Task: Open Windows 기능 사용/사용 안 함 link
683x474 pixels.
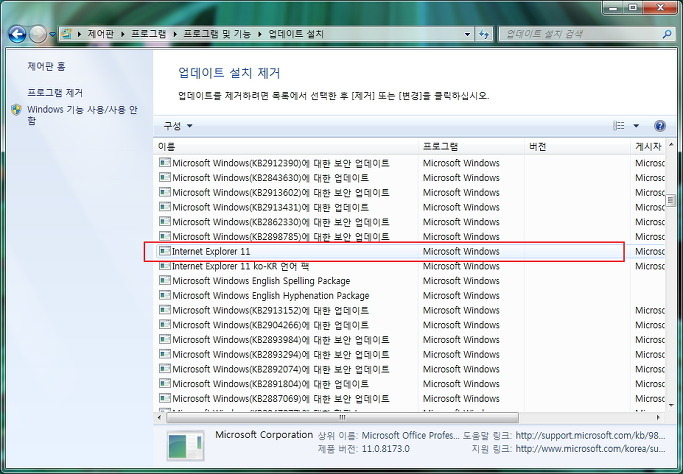Action: [x=82, y=115]
